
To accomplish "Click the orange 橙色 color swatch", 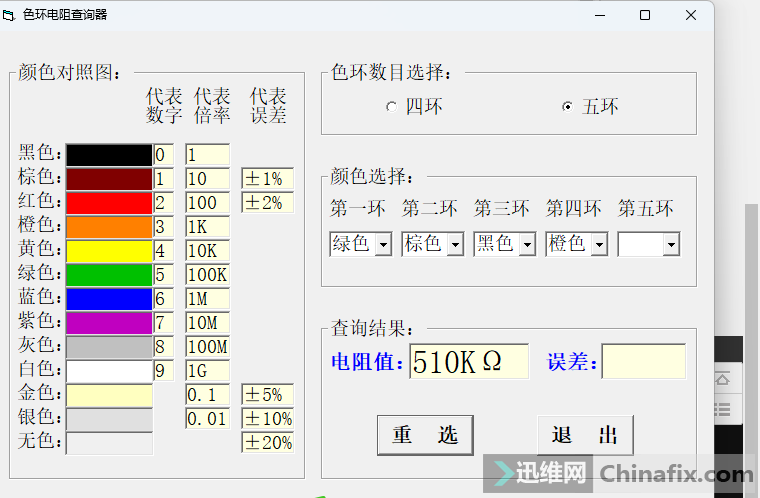I will pyautogui.click(x=109, y=227).
